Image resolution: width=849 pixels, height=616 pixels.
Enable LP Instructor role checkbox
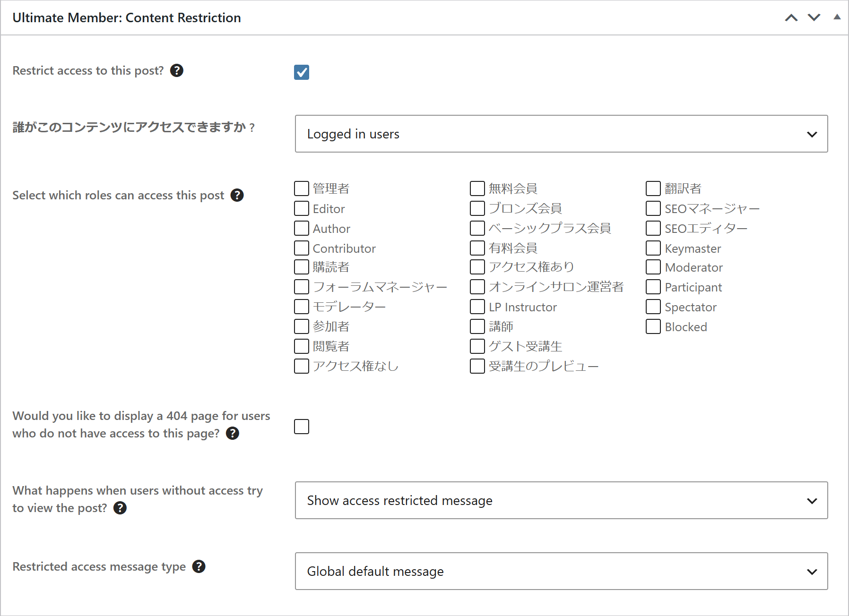[x=477, y=307]
